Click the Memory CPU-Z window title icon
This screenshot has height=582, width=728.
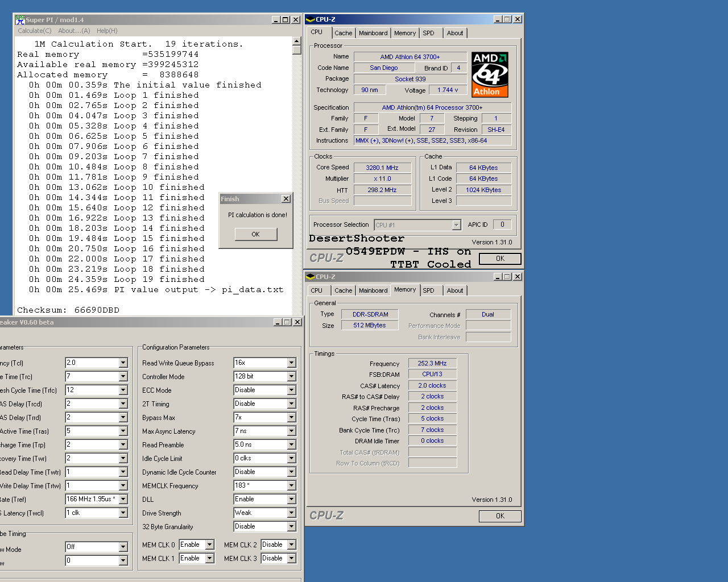coord(311,277)
